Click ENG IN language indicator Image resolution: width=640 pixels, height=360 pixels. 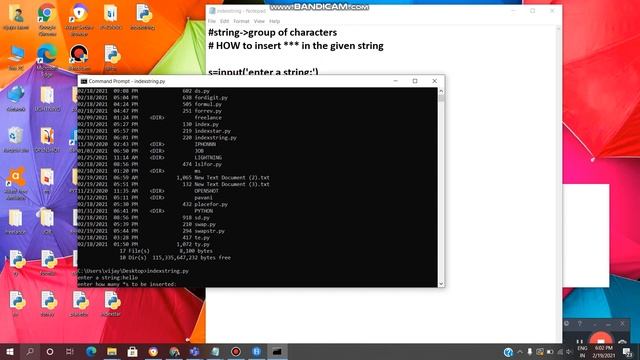582,352
